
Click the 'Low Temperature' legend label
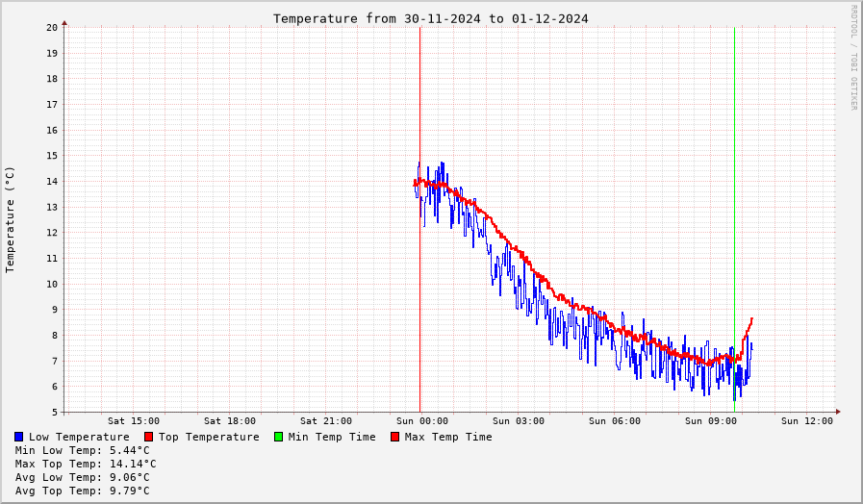[x=79, y=437]
